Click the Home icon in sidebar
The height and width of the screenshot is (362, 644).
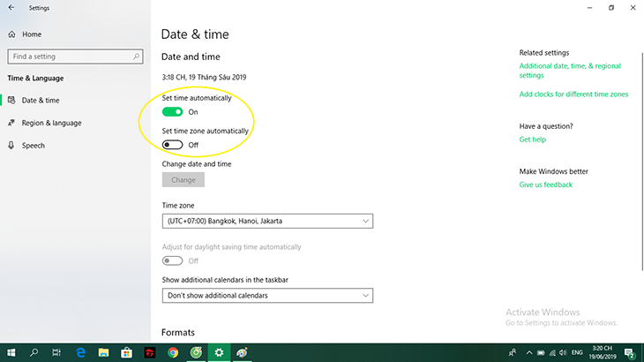tap(12, 34)
